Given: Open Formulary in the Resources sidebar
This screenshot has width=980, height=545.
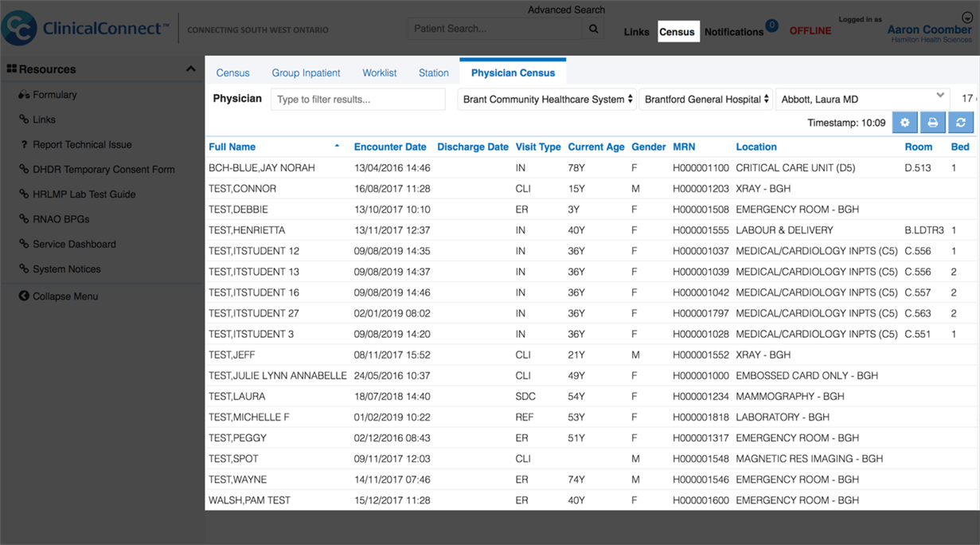Looking at the screenshot, I should [54, 95].
